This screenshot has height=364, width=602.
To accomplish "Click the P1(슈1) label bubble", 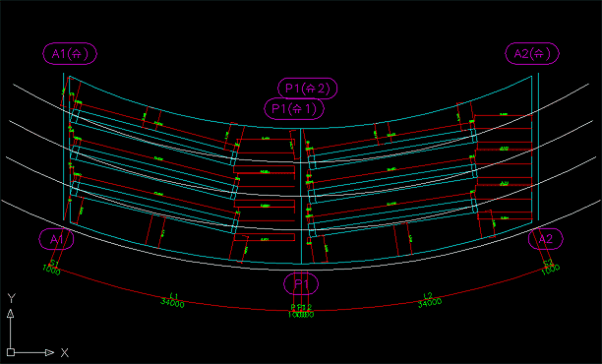I will (x=294, y=109).
